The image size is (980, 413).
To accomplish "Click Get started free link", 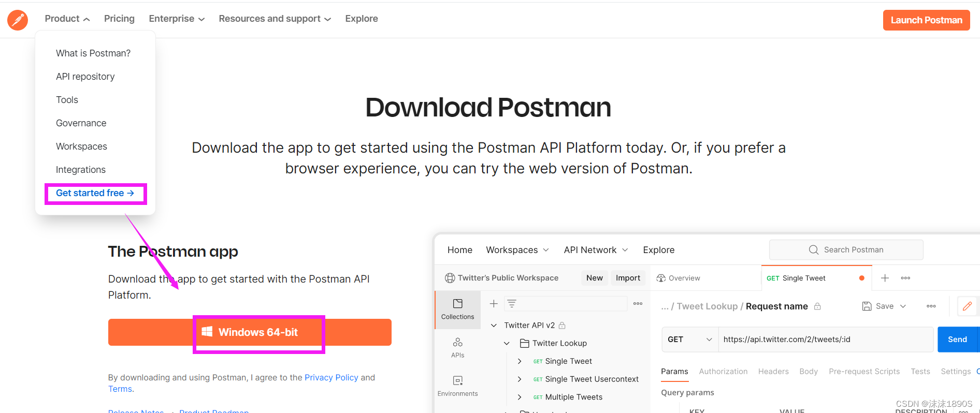I will point(95,193).
